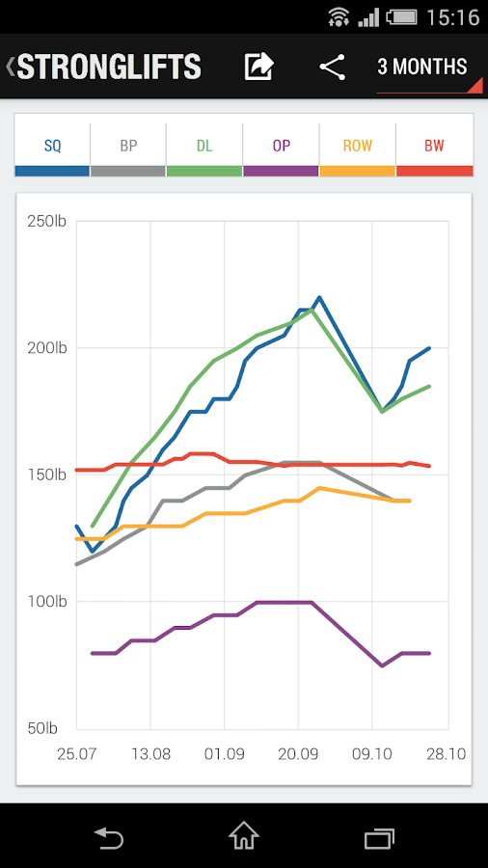Tap the blue squat line peak
Viewport: 488px width, 868px height.
[x=319, y=298]
